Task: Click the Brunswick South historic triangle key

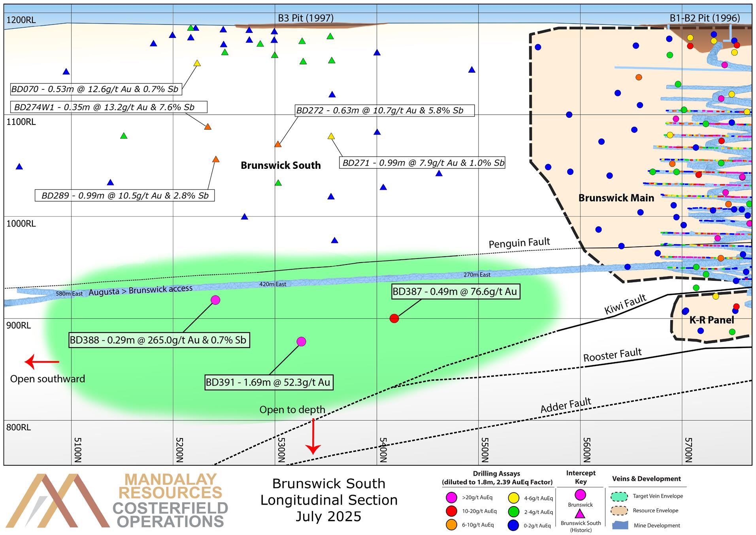Action: pos(580,514)
